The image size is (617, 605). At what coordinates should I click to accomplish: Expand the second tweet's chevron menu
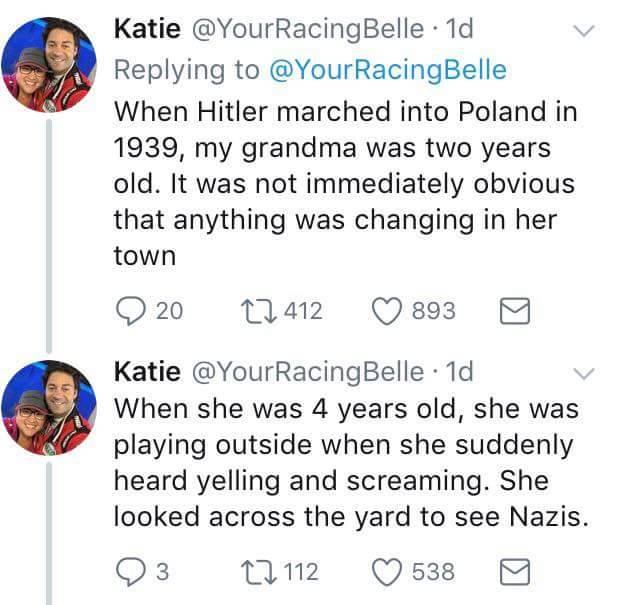[582, 374]
